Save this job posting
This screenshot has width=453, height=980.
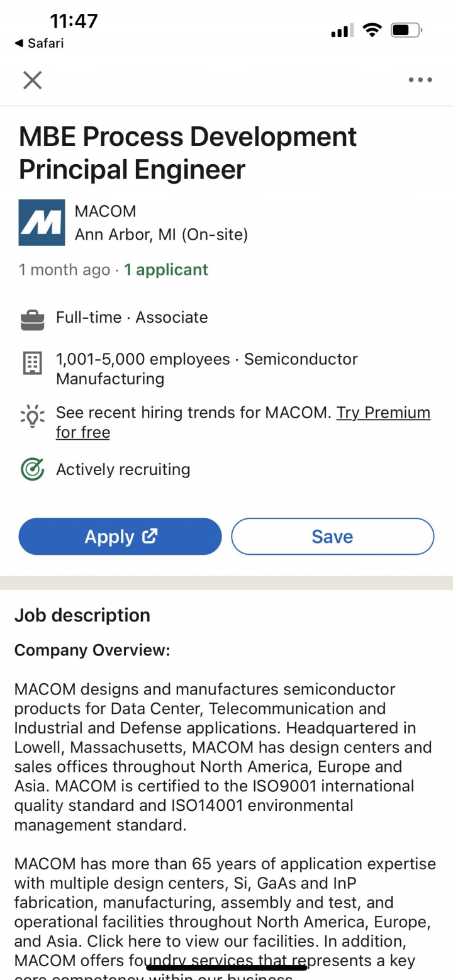(x=333, y=537)
